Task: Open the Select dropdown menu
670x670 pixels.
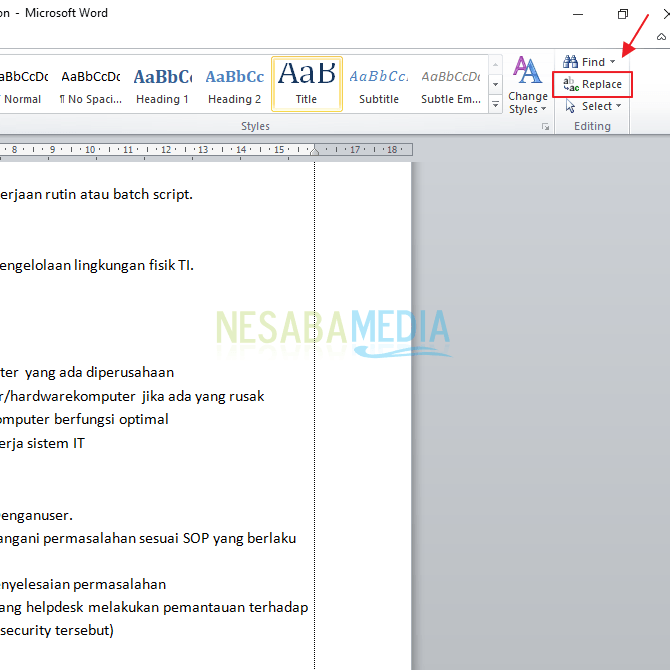Action: tap(592, 106)
